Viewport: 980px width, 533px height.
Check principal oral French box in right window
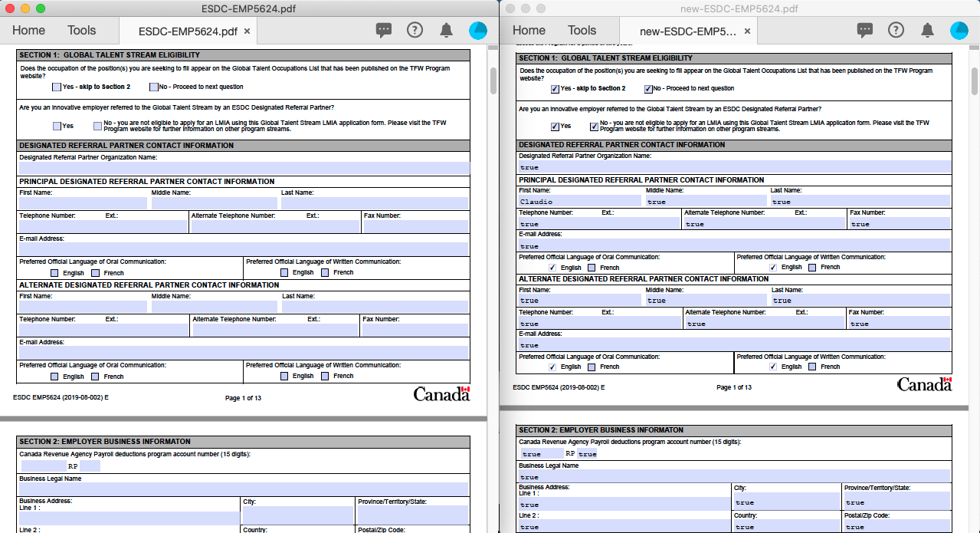pyautogui.click(x=592, y=267)
